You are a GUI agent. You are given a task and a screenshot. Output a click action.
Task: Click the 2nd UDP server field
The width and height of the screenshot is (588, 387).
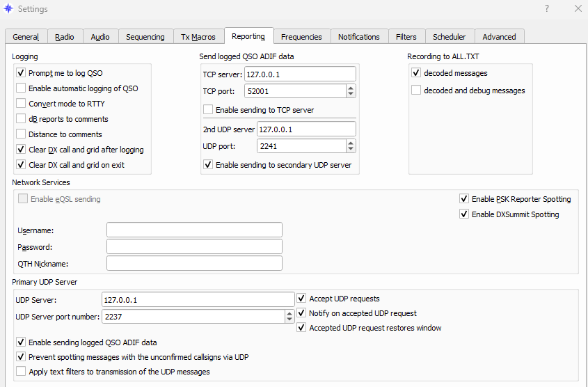306,129
